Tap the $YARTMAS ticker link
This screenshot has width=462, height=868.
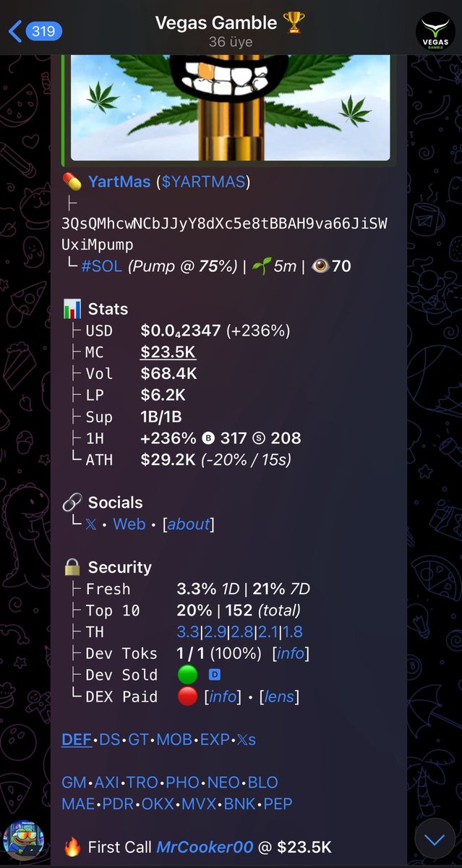coord(204,182)
